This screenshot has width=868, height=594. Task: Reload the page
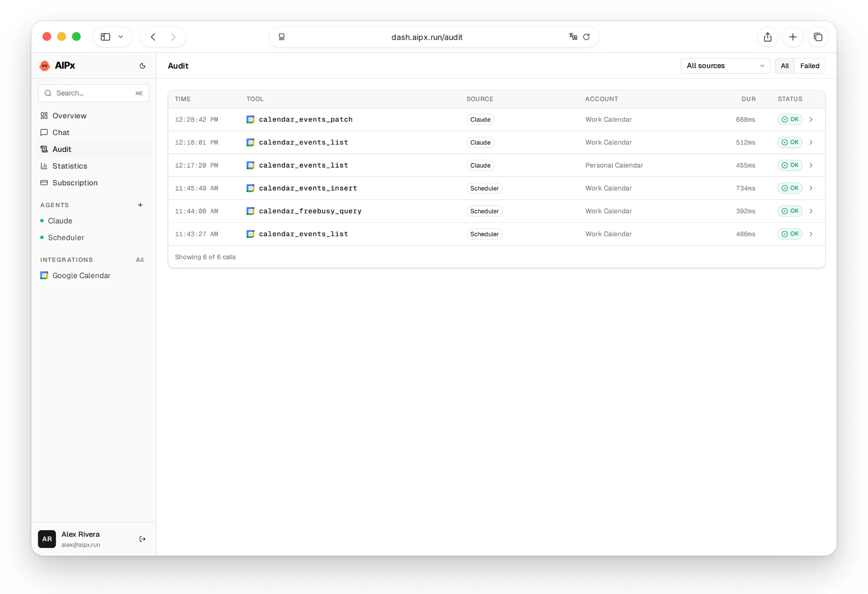(x=586, y=37)
